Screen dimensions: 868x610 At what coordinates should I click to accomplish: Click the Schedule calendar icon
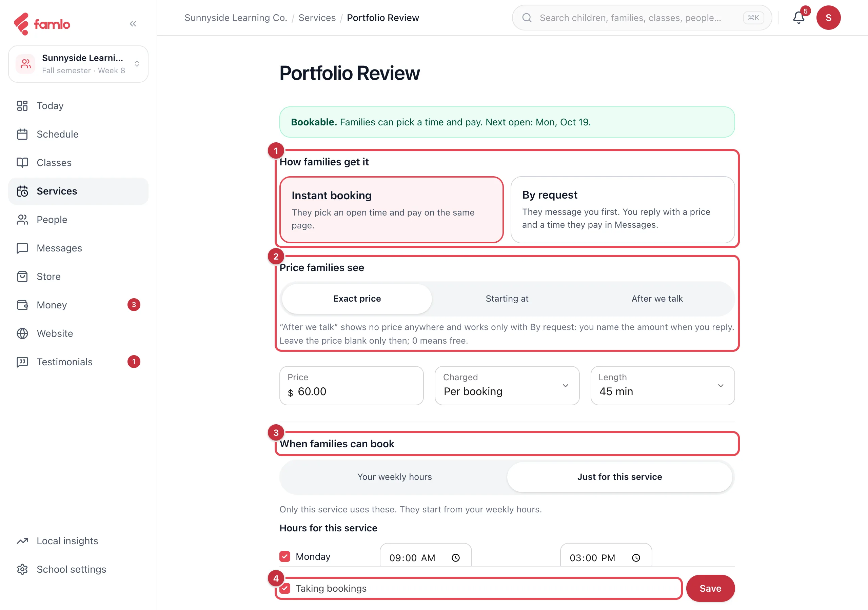22,134
